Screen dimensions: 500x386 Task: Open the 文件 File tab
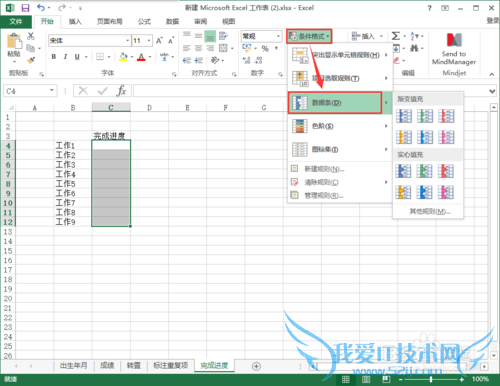(x=16, y=22)
